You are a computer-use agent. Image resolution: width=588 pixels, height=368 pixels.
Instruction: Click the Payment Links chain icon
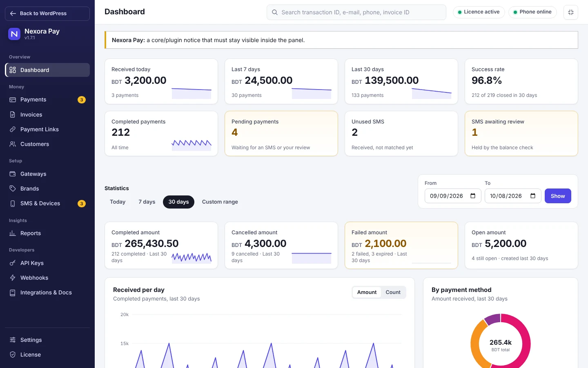[13, 129]
